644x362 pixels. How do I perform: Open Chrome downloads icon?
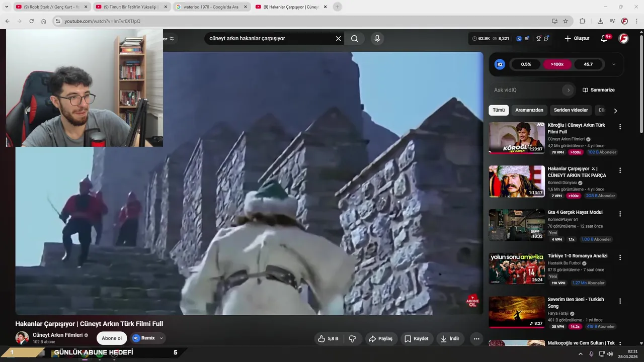pyautogui.click(x=600, y=21)
